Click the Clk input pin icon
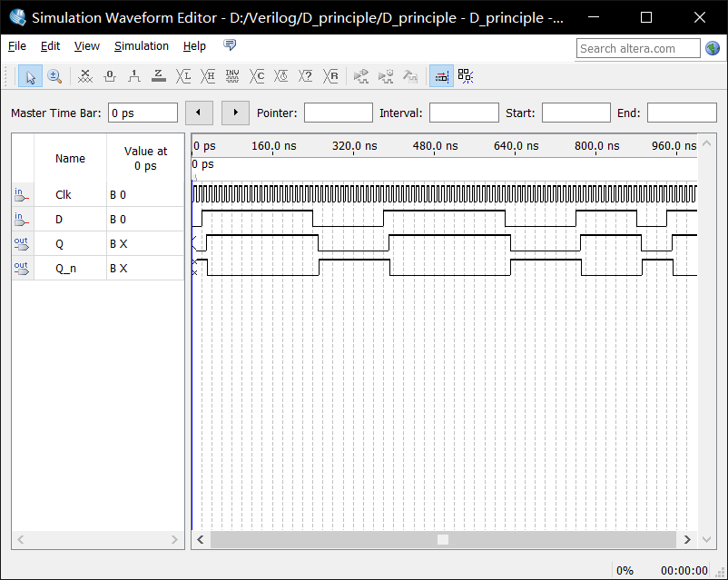728x580 pixels. 22,195
